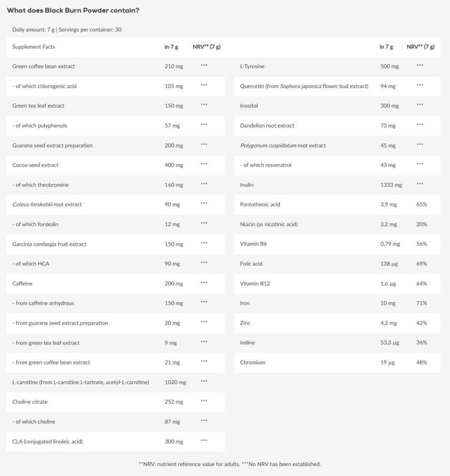The height and width of the screenshot is (476, 450).
Task: Select the Garcinia cambogia fruit extract entry
Action: click(49, 244)
